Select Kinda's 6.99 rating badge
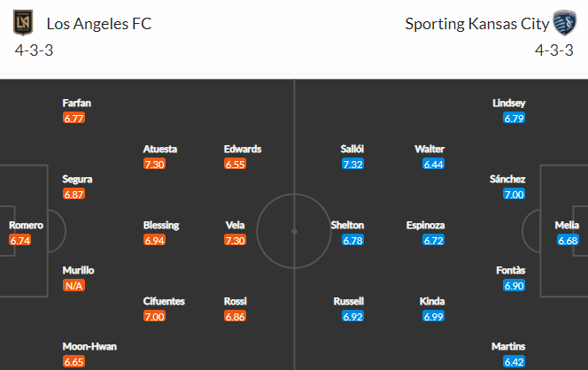Viewport: 588px width, 370px height. coord(434,316)
